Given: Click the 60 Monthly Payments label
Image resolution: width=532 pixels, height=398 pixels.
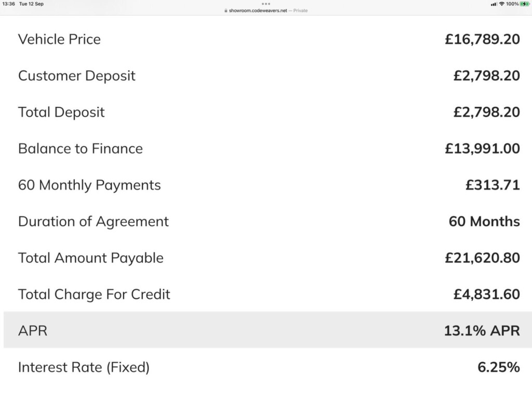Looking at the screenshot, I should pos(89,185).
